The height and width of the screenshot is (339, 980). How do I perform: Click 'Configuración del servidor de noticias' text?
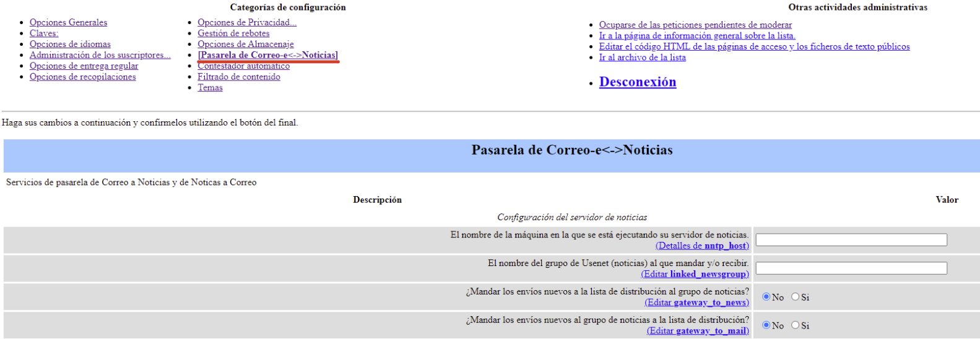(x=572, y=217)
